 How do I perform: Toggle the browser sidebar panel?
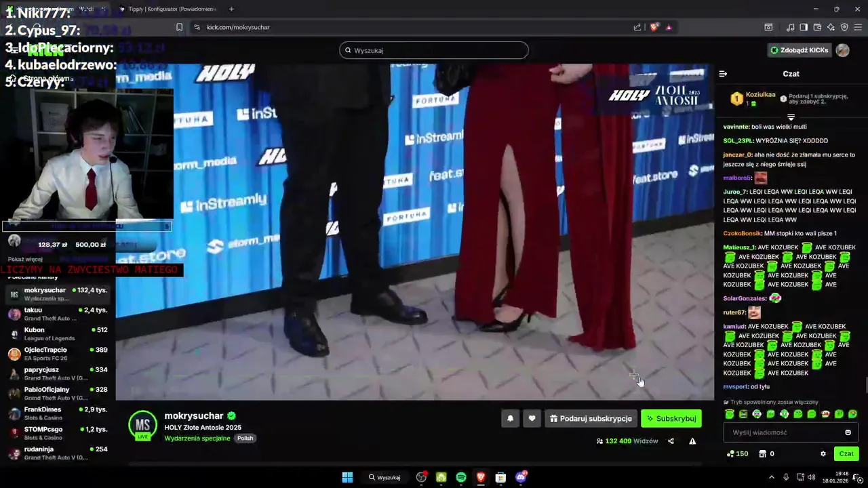[x=804, y=27]
